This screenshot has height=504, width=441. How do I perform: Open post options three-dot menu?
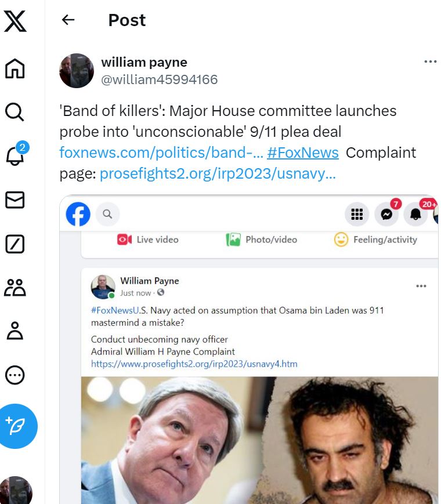tap(431, 61)
